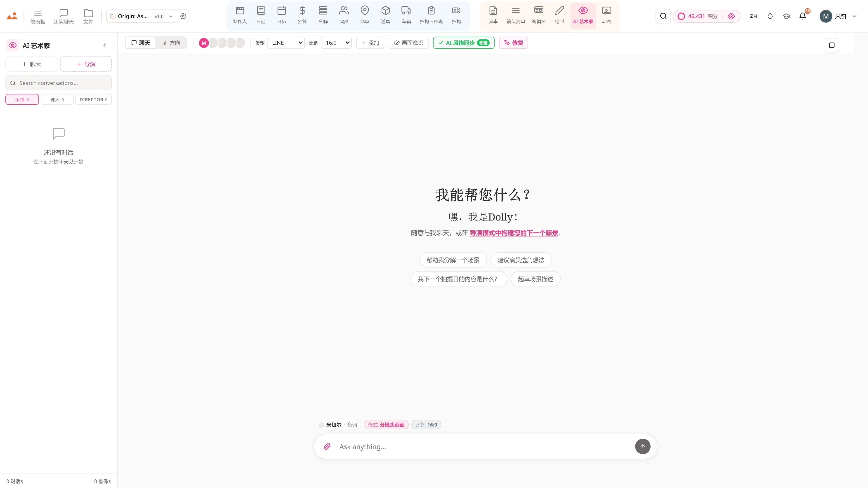Switch language via ZH selector
The height and width of the screenshot is (488, 868).
point(753,16)
